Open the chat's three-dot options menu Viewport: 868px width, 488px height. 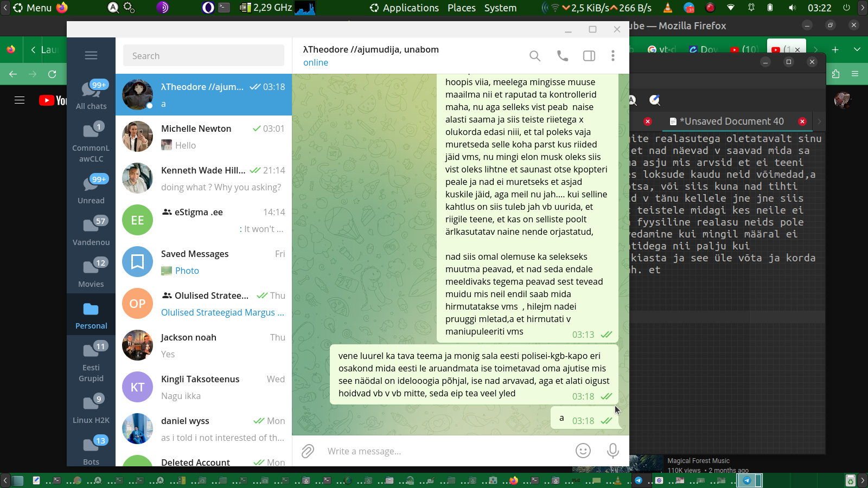[613, 56]
